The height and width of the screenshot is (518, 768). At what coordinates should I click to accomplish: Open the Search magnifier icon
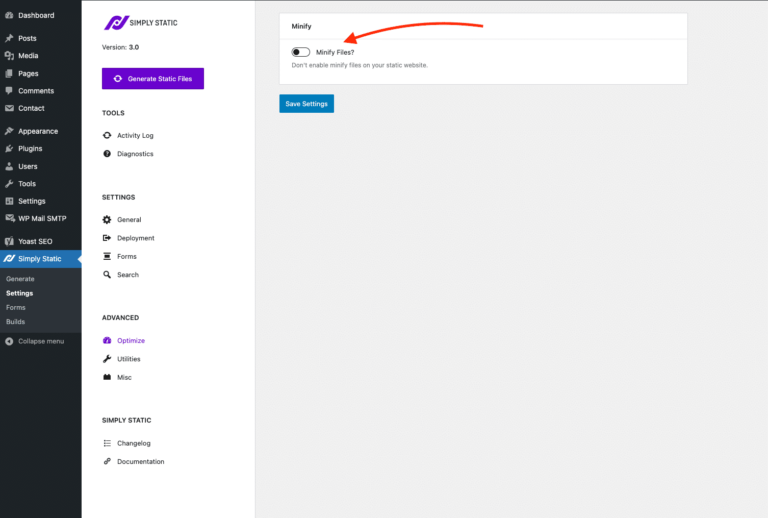pos(107,275)
